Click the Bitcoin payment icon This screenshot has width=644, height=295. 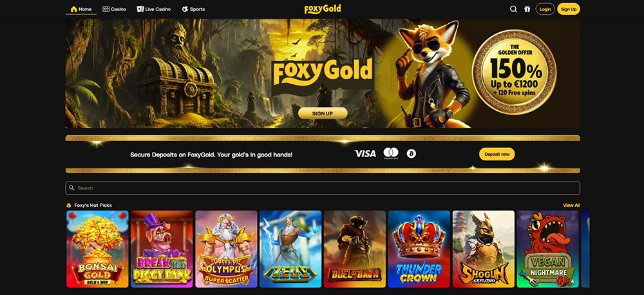[x=411, y=154]
